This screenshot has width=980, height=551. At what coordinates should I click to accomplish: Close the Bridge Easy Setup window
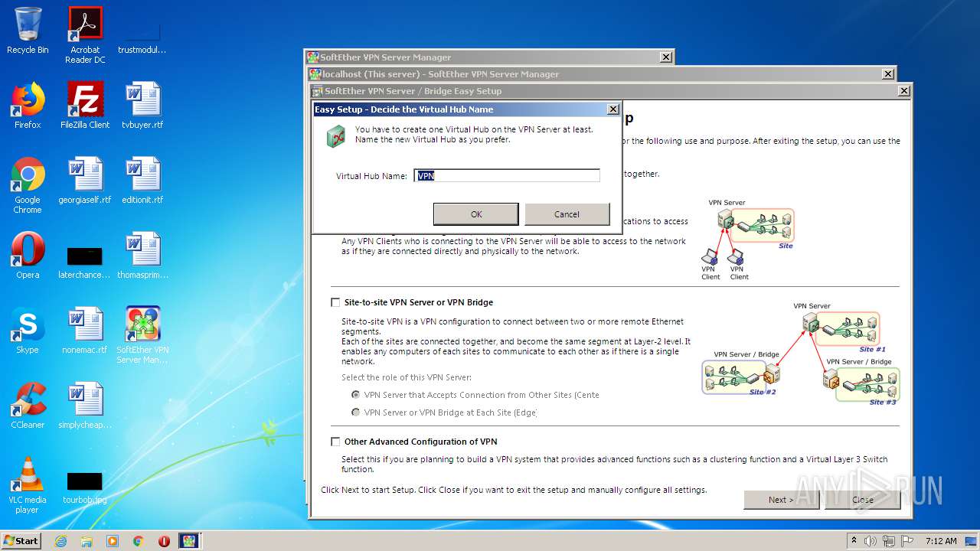[x=904, y=91]
